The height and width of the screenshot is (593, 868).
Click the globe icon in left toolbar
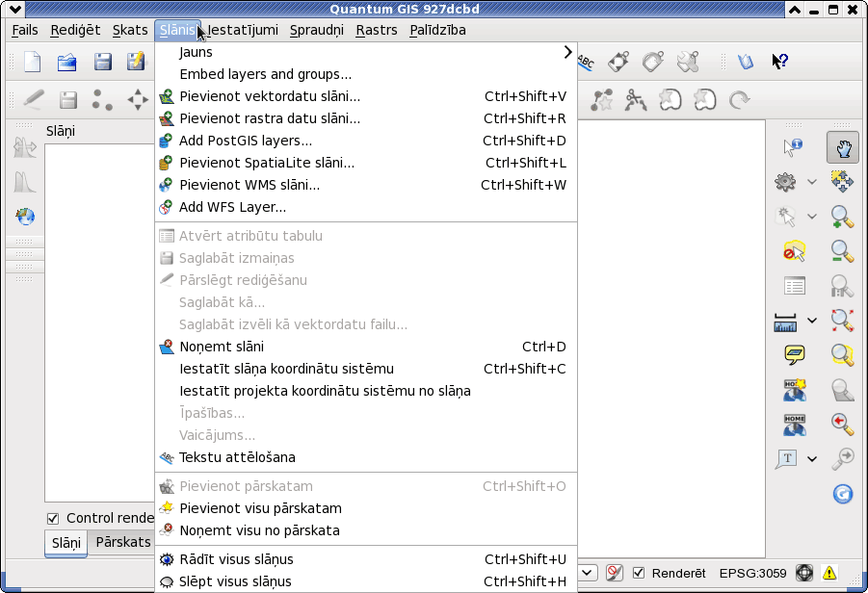25,217
